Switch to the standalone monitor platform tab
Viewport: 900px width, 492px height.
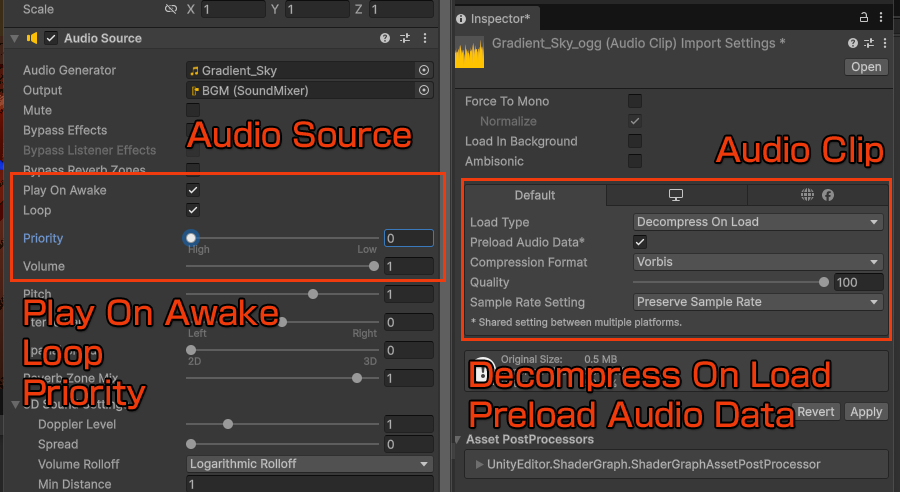(675, 195)
